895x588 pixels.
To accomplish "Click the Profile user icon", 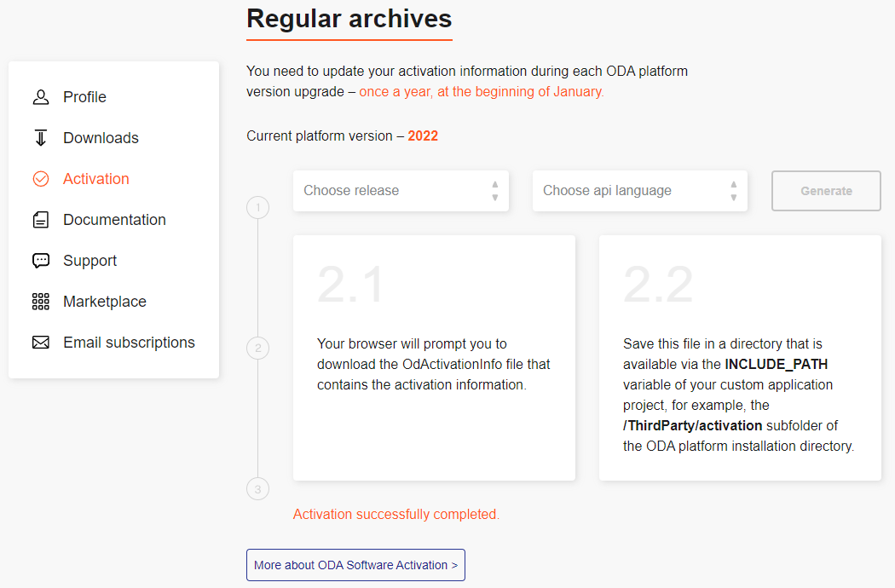I will pyautogui.click(x=41, y=97).
